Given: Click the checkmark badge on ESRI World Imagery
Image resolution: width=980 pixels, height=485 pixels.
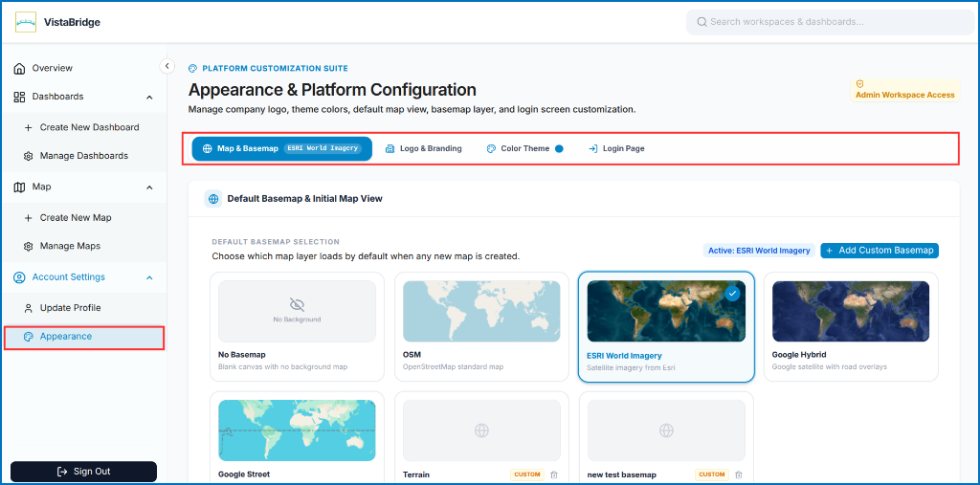Looking at the screenshot, I should (x=732, y=293).
